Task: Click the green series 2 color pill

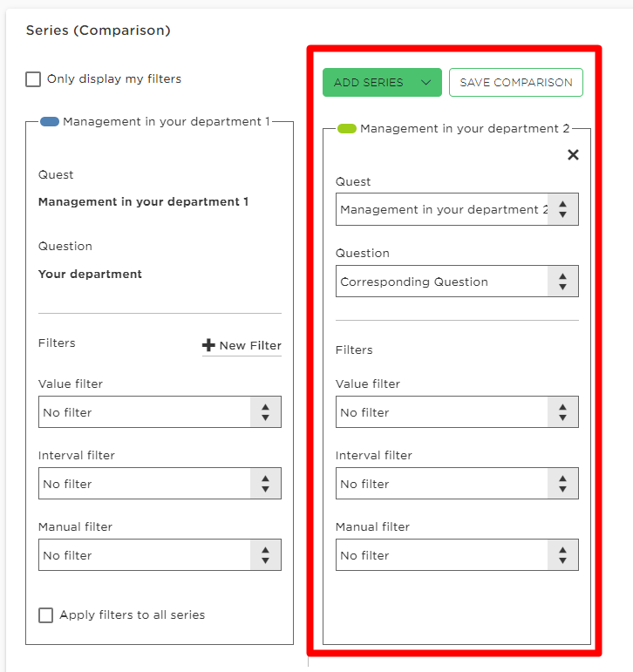Action: [x=346, y=129]
